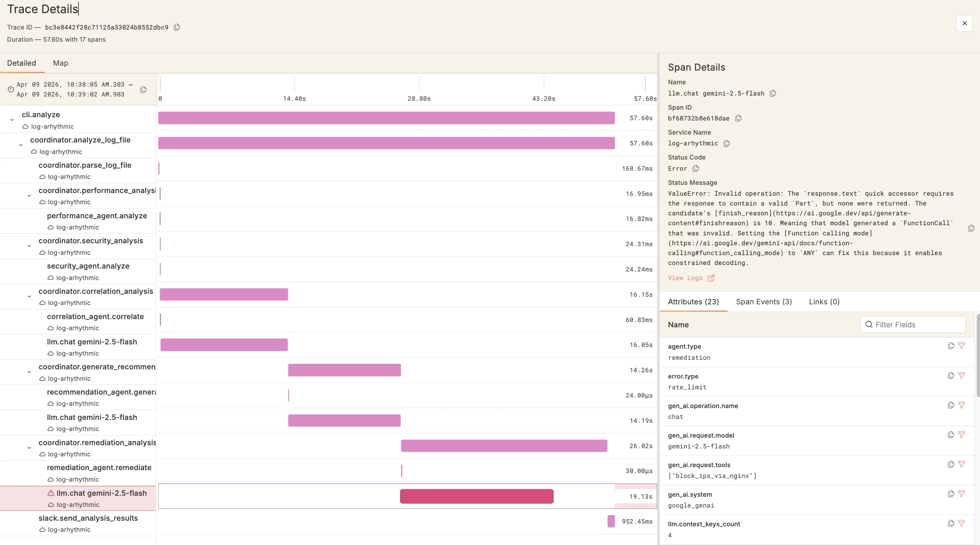The width and height of the screenshot is (980, 545).
Task: Select the slack.send_analysis_results span bar
Action: pyautogui.click(x=611, y=521)
